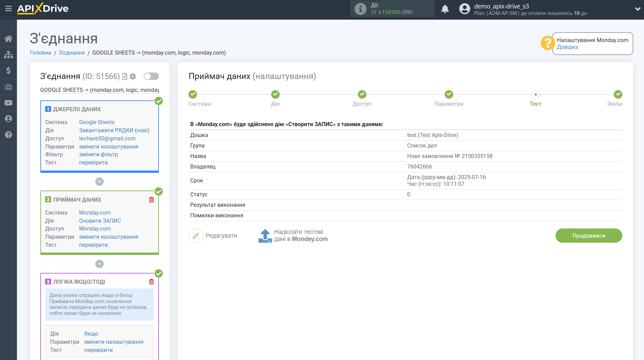Go to the Доступ step
Screen dimensions: 644x360
[362, 94]
